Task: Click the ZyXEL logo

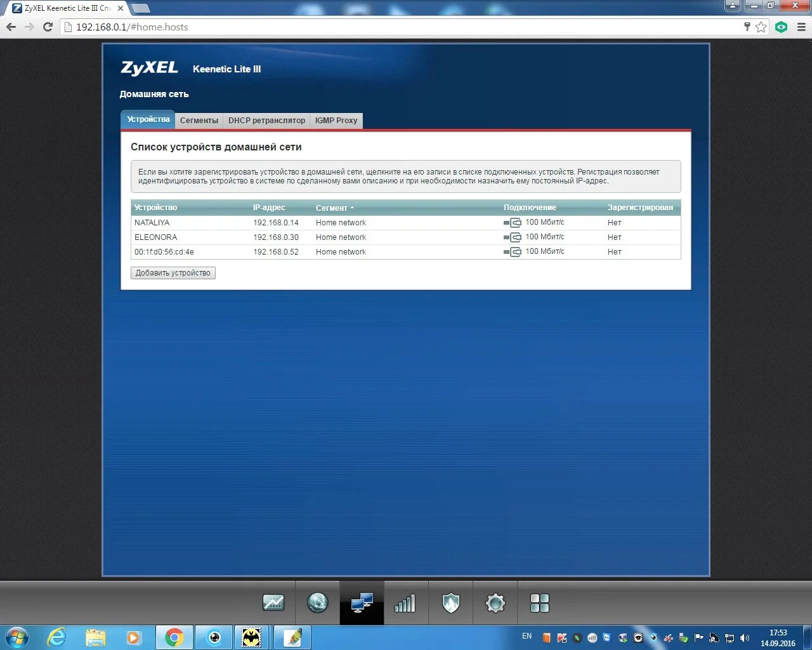Action: coord(149,68)
